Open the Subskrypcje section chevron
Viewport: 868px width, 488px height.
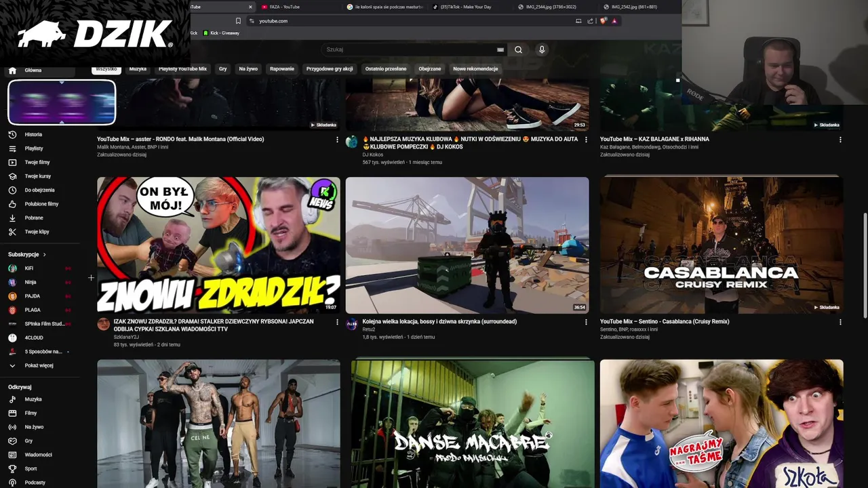coord(45,254)
